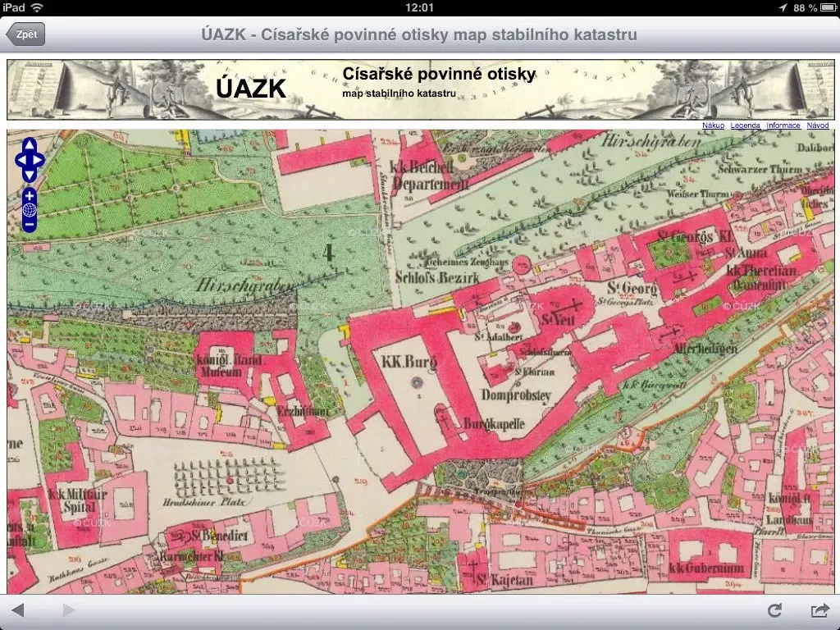Image resolution: width=840 pixels, height=630 pixels.
Task: Open the Informace link
Action: (x=783, y=126)
